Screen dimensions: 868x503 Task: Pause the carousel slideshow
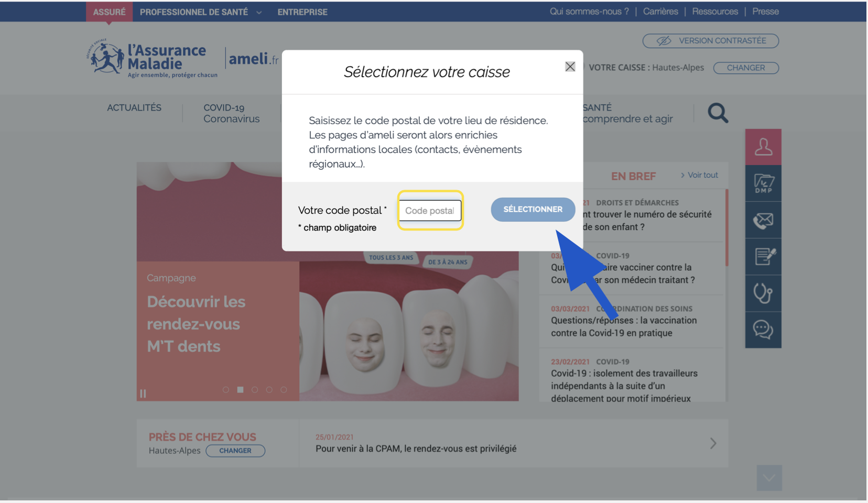click(143, 393)
